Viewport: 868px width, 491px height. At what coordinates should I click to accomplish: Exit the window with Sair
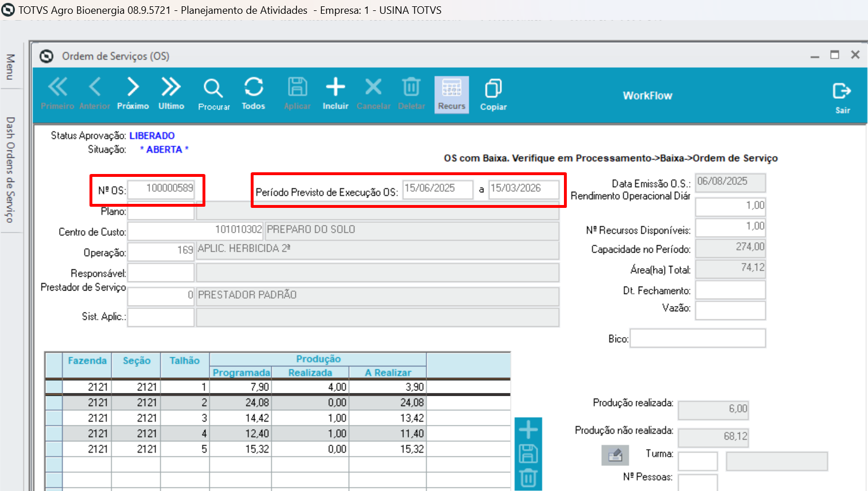click(842, 98)
